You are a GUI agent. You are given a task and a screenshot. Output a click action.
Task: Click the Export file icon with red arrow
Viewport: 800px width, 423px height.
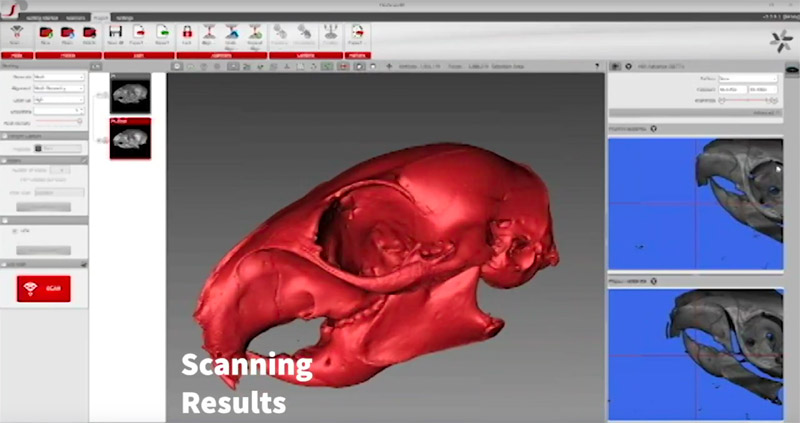[x=135, y=36]
